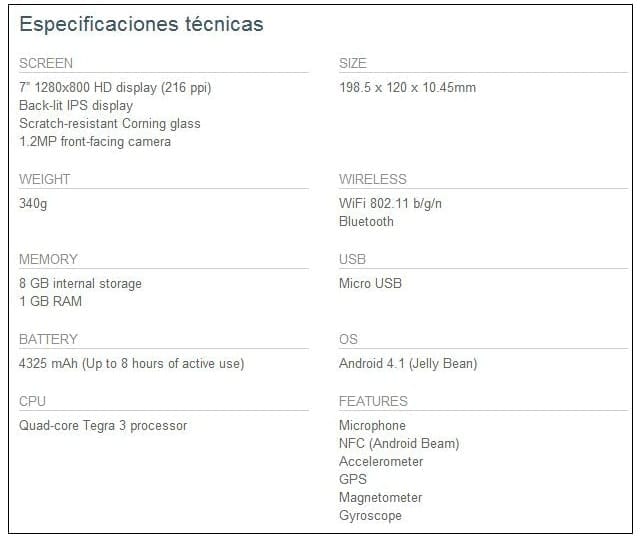Viewport: 641px width, 540px height.
Task: Click the WEIGHT section label
Action: (45, 180)
